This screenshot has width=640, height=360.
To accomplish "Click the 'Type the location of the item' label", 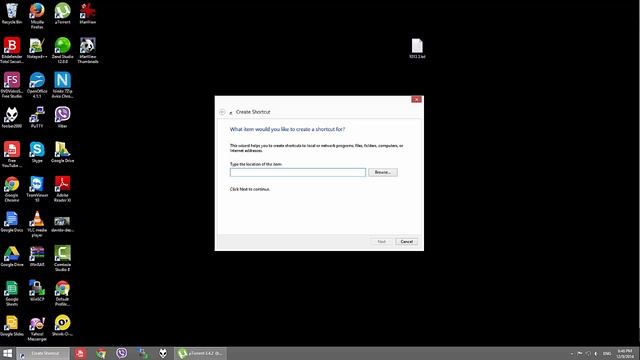I will coord(256,164).
